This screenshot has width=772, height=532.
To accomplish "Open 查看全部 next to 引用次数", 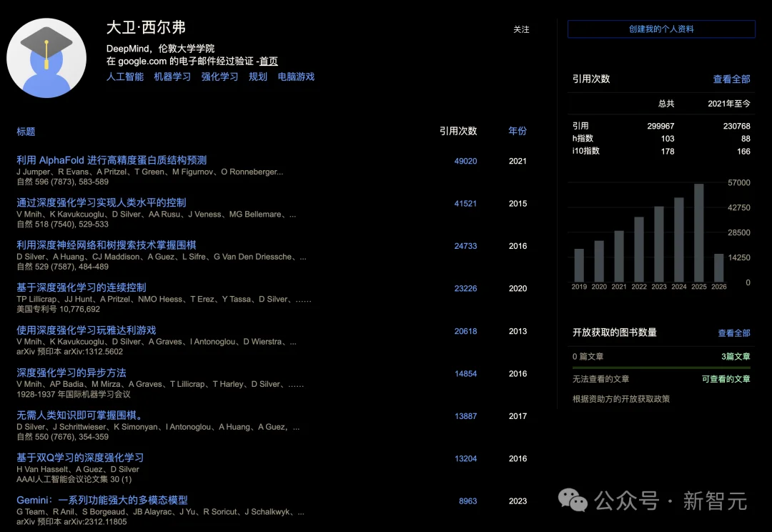I will pos(732,79).
